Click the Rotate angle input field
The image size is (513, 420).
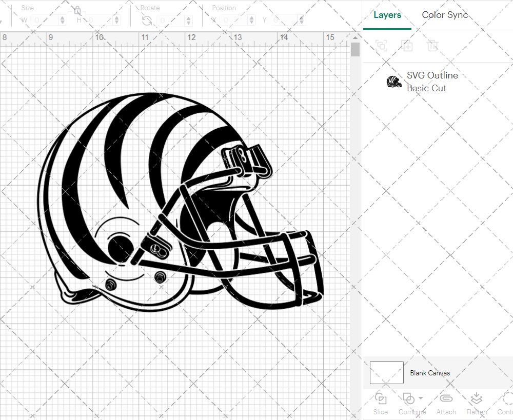point(170,21)
